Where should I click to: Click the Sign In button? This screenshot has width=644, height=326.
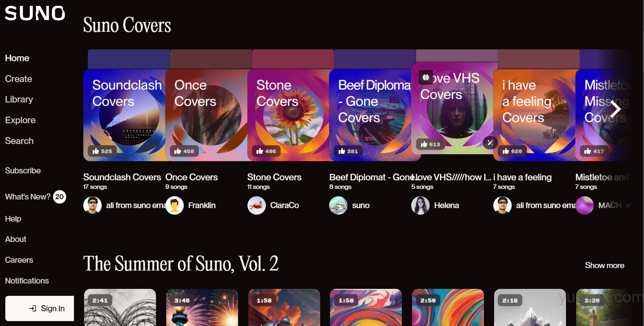pyautogui.click(x=40, y=308)
